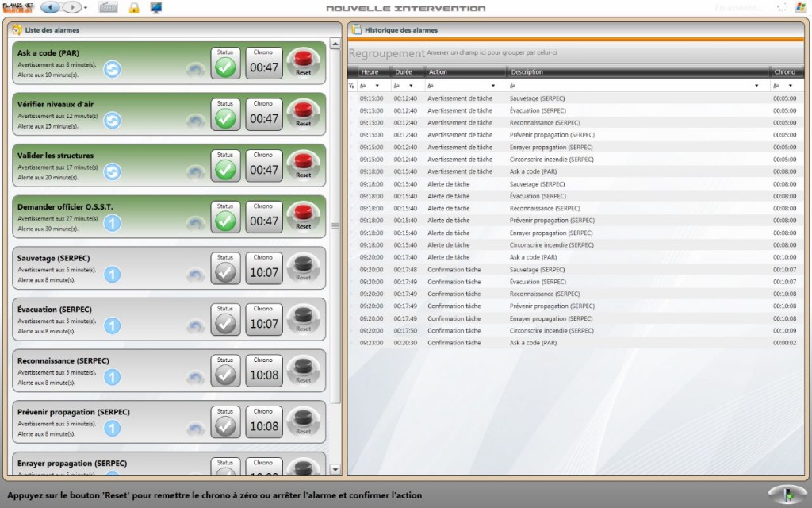The width and height of the screenshot is (812, 508).
Task: Click the alarm list scrollbar down arrow
Action: [x=335, y=469]
